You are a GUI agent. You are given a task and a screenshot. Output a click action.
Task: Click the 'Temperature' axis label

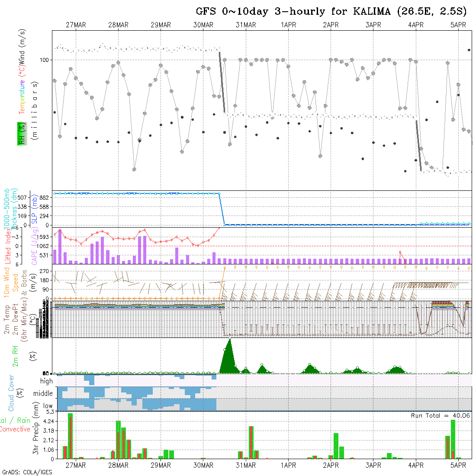22,97
